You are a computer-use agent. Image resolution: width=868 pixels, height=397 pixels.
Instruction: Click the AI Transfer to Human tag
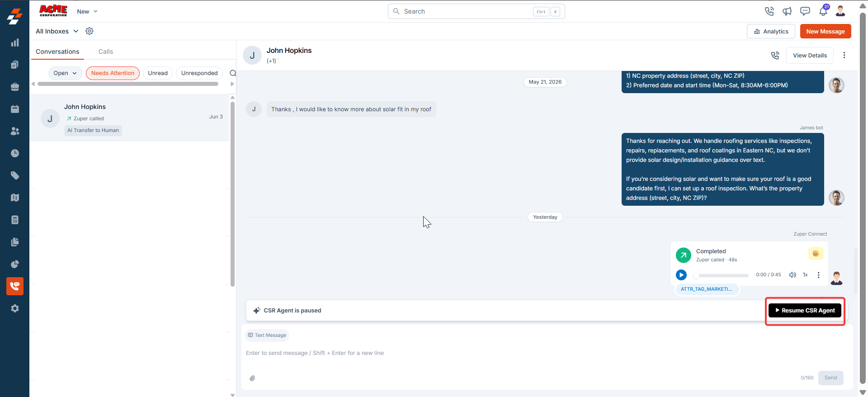tap(93, 130)
